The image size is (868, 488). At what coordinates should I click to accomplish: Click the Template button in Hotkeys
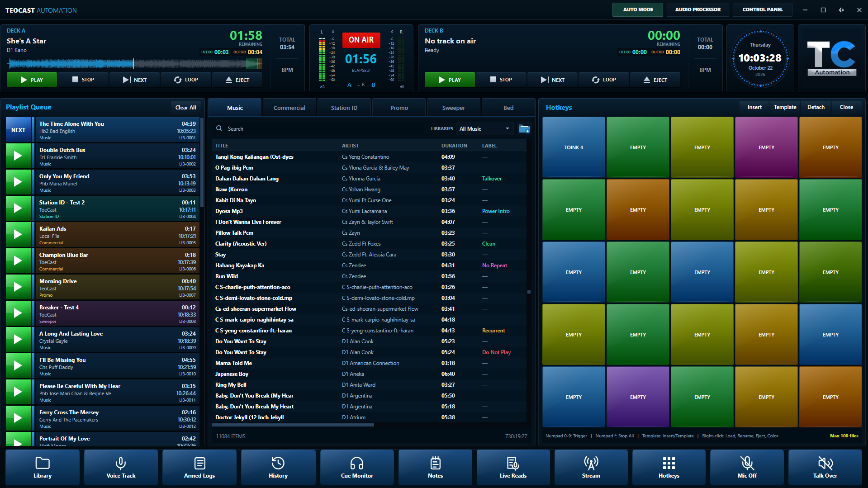pos(785,107)
